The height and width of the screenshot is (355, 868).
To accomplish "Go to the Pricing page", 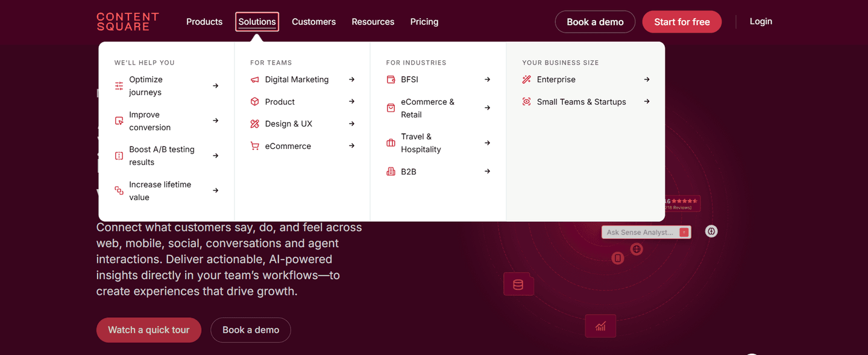I will click(x=424, y=22).
